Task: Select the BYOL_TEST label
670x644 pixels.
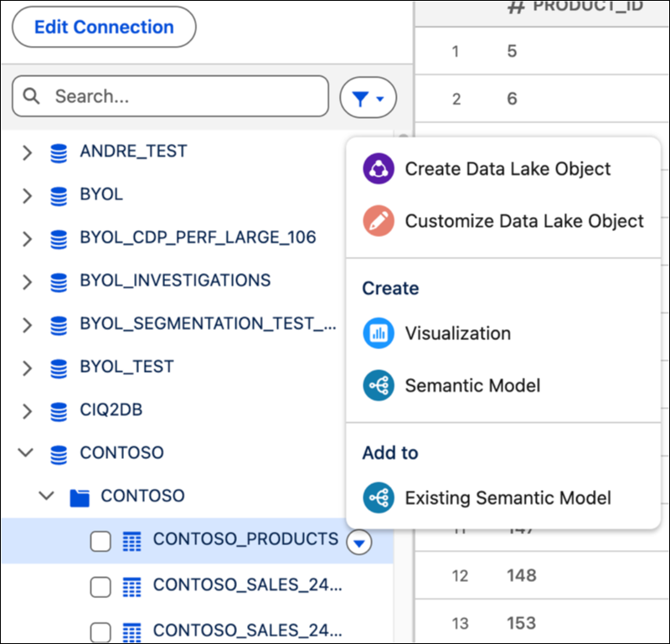Action: (x=127, y=367)
